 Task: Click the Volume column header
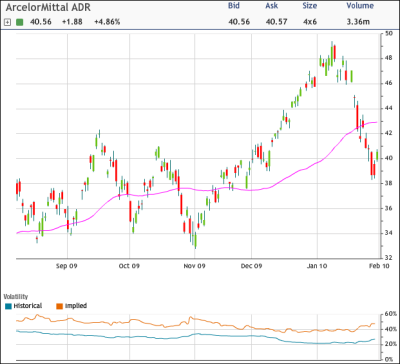tap(360, 6)
